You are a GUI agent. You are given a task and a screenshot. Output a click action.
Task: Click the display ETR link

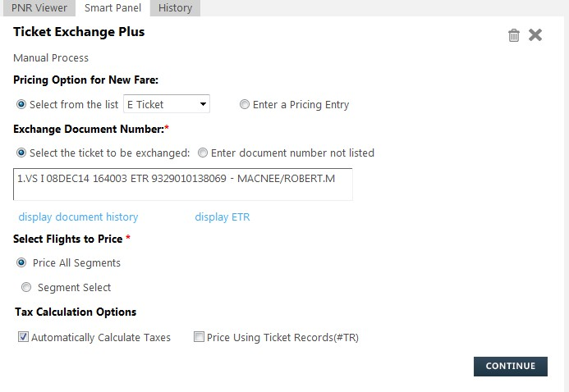pyautogui.click(x=223, y=217)
